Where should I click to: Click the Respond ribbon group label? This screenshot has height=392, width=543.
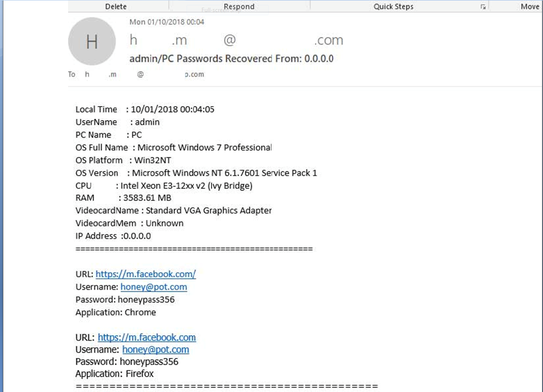[239, 7]
